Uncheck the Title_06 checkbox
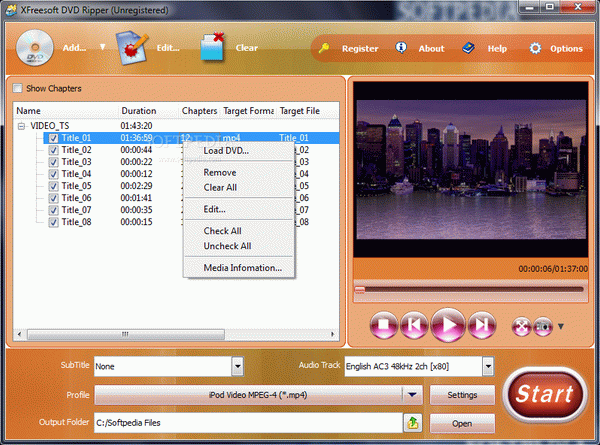 pos(54,198)
